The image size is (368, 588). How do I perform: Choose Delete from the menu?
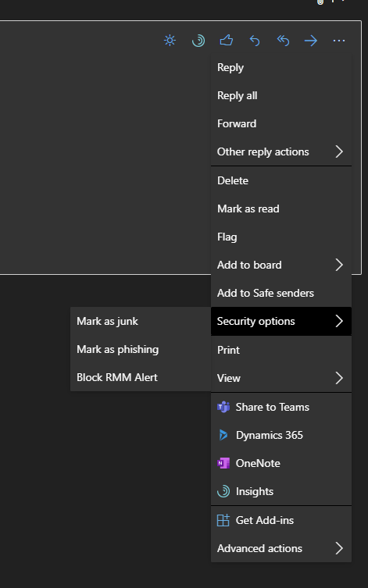[x=281, y=180]
